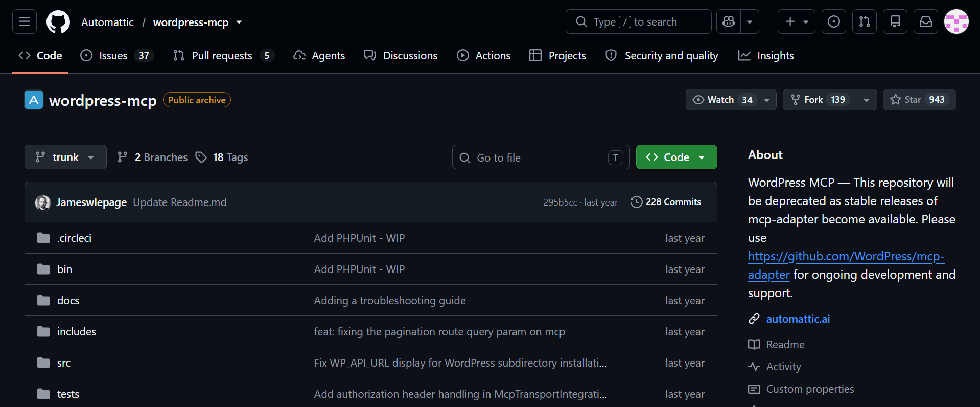Open the pagination route query param commit
The image size is (980, 407).
click(x=439, y=331)
